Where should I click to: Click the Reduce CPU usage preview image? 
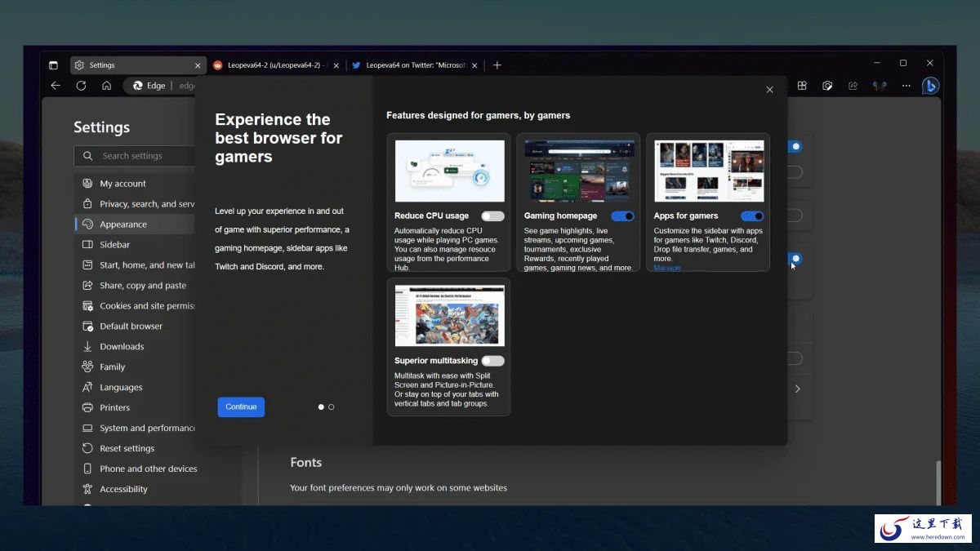pyautogui.click(x=449, y=171)
